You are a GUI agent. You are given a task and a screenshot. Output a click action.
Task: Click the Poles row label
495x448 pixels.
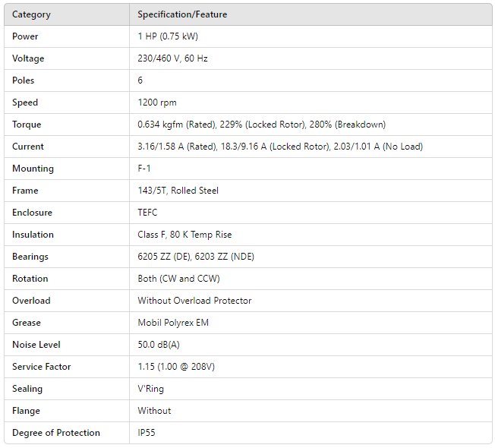click(24, 80)
